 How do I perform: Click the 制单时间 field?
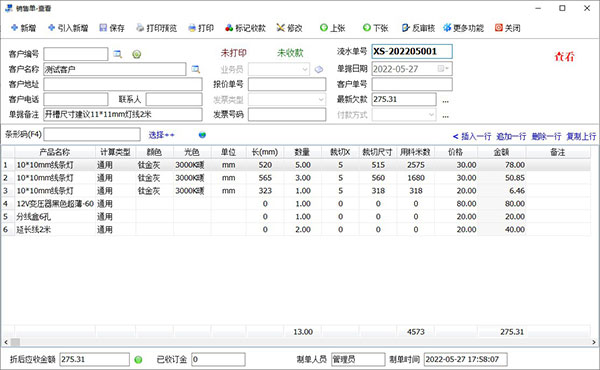(466, 360)
